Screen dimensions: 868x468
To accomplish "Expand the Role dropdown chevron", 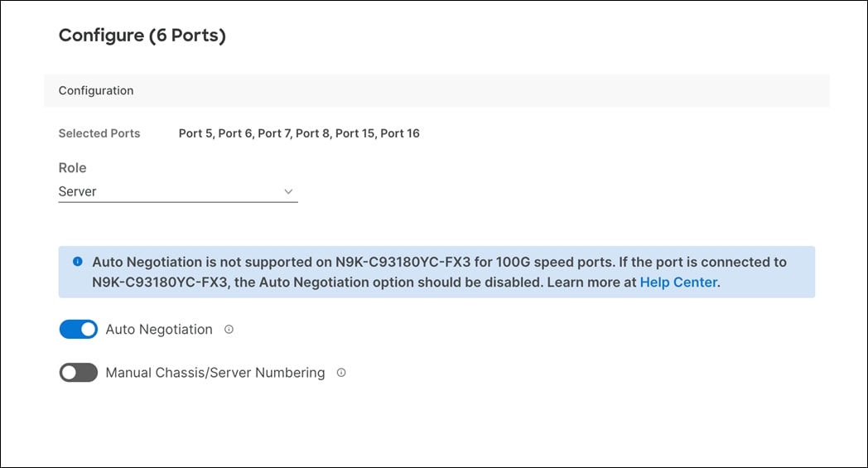I will point(288,191).
